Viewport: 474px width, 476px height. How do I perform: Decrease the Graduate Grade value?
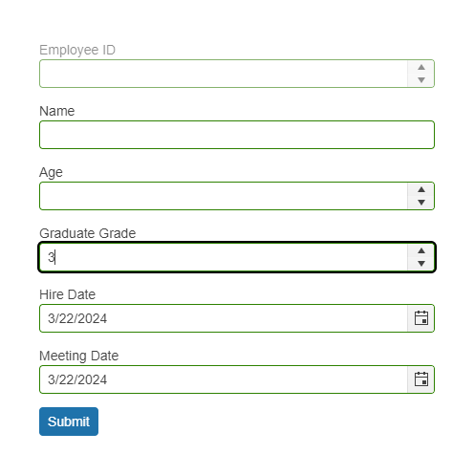click(421, 264)
